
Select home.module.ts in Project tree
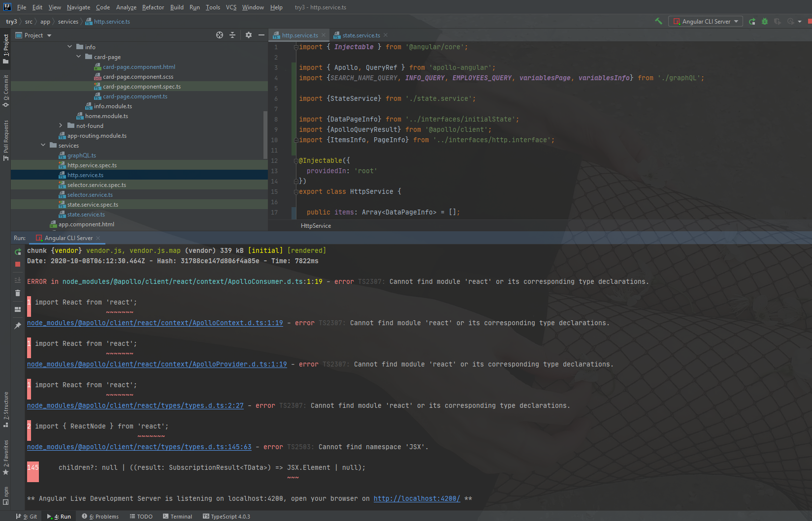pos(106,116)
